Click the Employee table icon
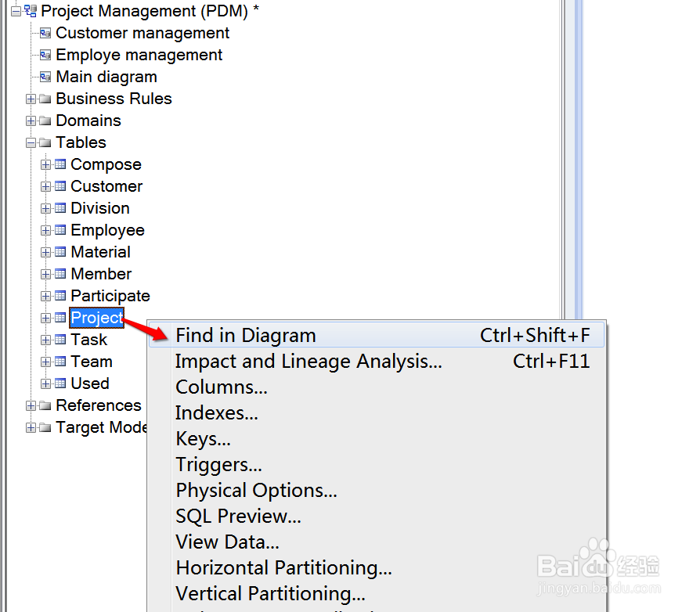 (x=60, y=230)
